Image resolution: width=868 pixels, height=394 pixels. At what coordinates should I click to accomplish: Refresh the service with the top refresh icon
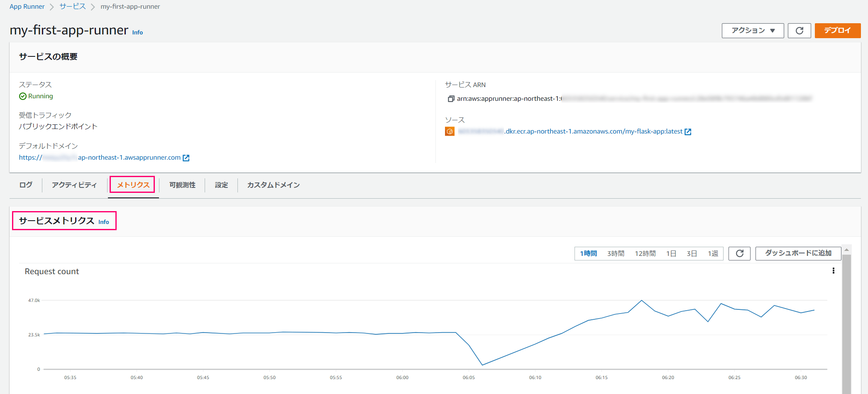[799, 31]
